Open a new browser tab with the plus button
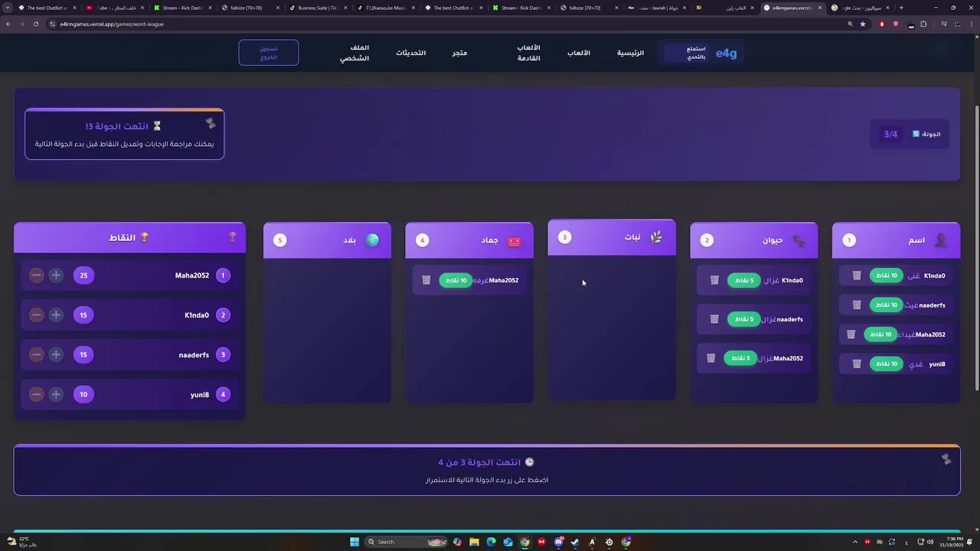 (x=901, y=8)
